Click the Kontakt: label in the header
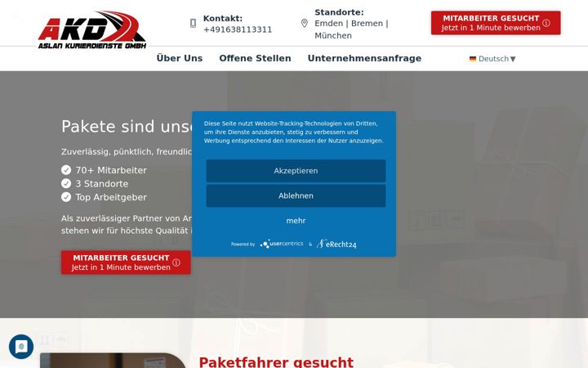The image size is (588, 368). [223, 18]
